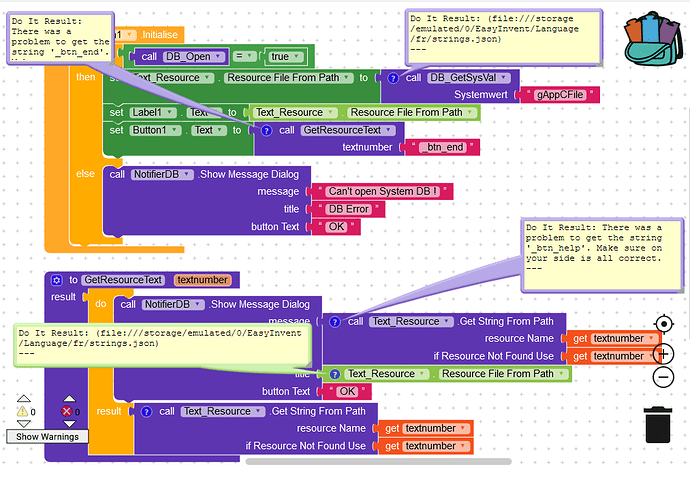Go to previous error with up arrow
Viewport: 690px width, 484px height.
(69, 399)
